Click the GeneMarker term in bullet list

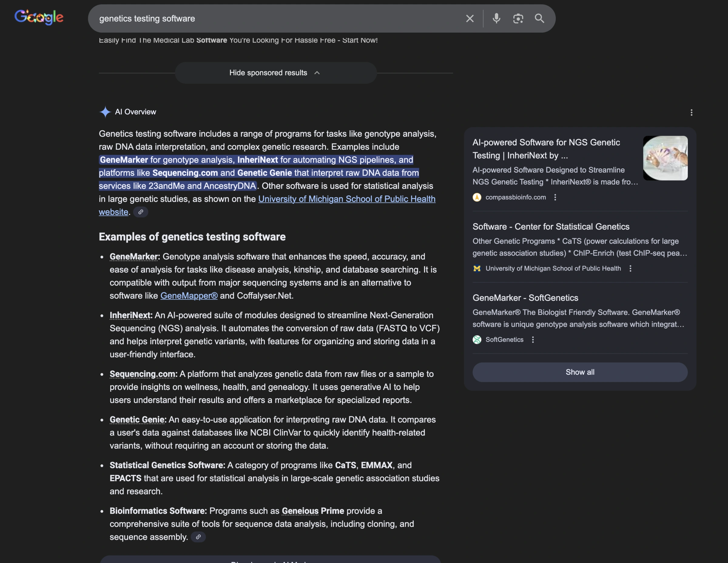(134, 257)
